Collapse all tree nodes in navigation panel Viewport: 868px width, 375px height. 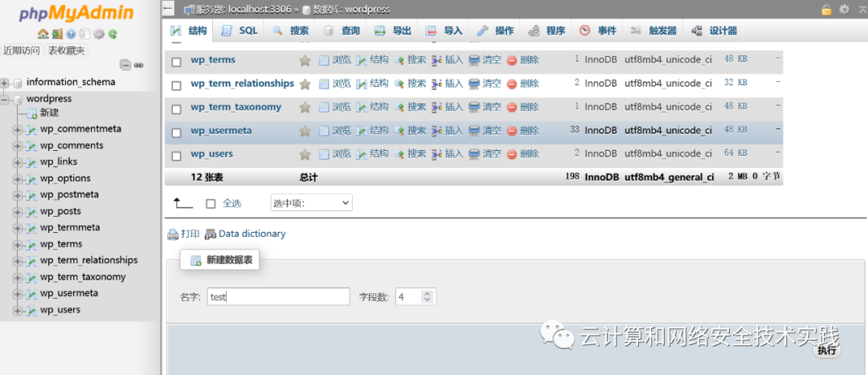tap(125, 65)
